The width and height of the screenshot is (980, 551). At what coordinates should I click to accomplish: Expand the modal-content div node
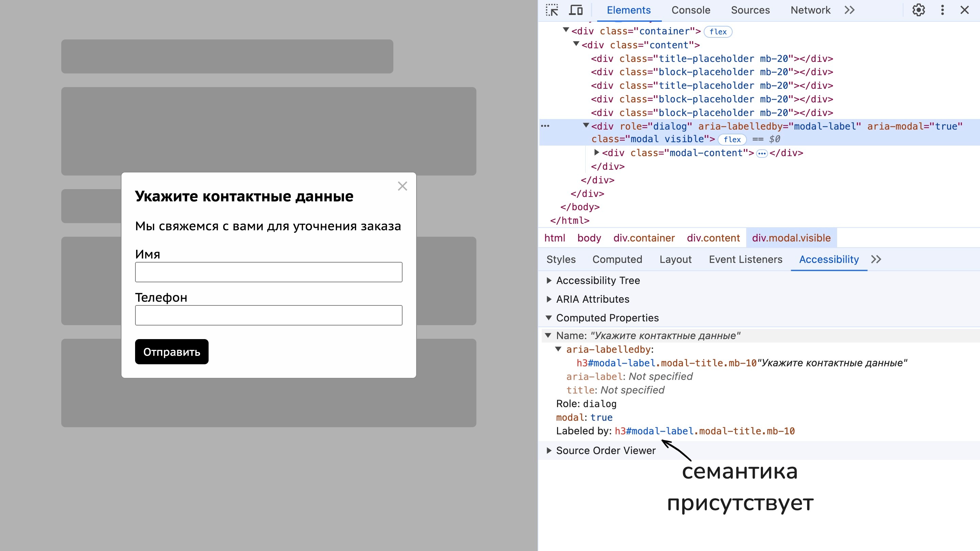597,152
